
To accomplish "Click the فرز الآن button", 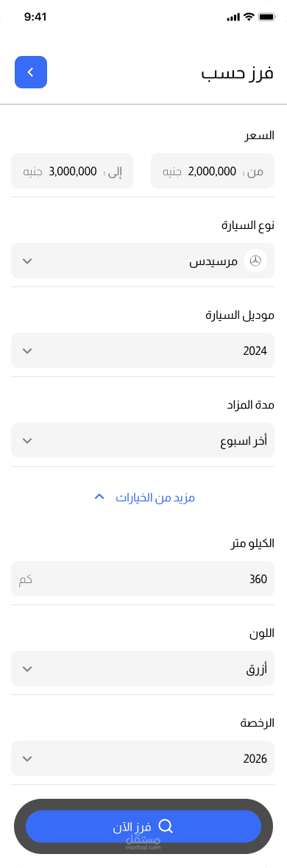I will pyautogui.click(x=143, y=827).
